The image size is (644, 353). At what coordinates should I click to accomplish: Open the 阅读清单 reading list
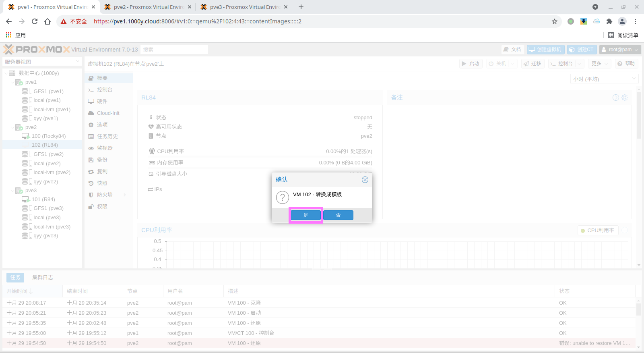tap(623, 35)
